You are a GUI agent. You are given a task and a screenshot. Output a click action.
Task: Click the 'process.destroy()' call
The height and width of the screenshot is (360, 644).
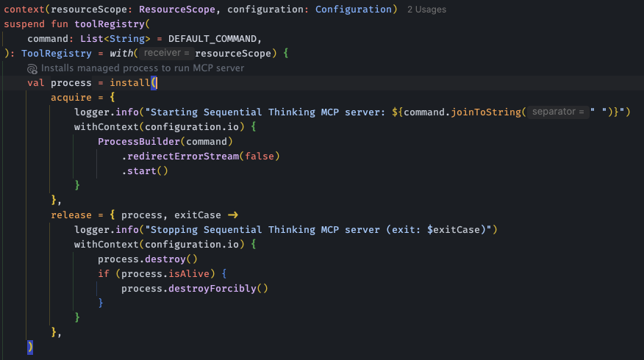(x=148, y=259)
